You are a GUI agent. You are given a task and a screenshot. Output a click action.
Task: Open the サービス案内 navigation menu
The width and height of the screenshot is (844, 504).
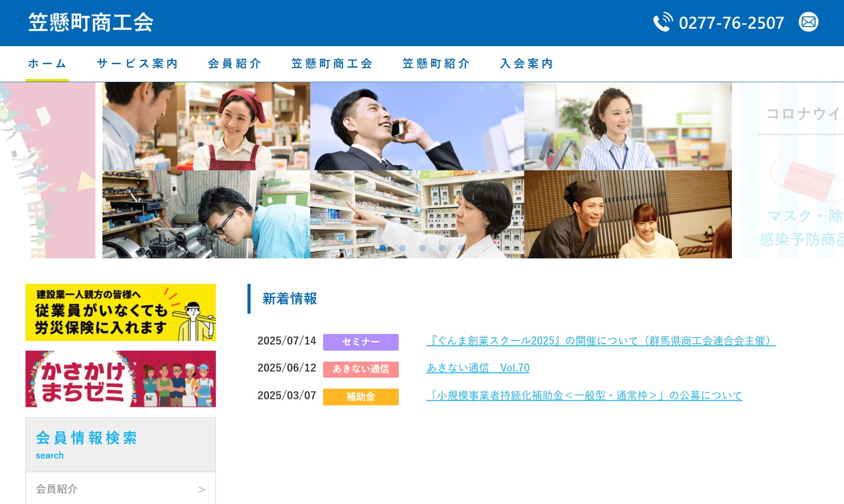tap(137, 64)
